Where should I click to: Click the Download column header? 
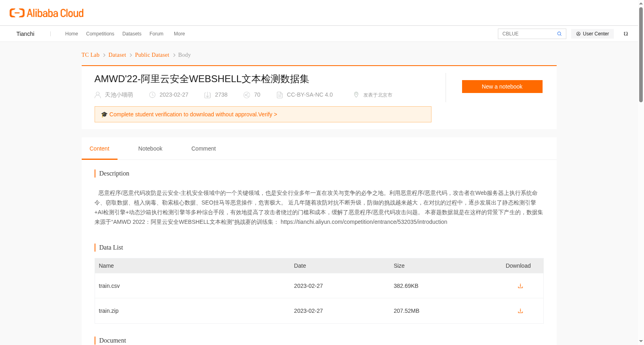coord(518,266)
